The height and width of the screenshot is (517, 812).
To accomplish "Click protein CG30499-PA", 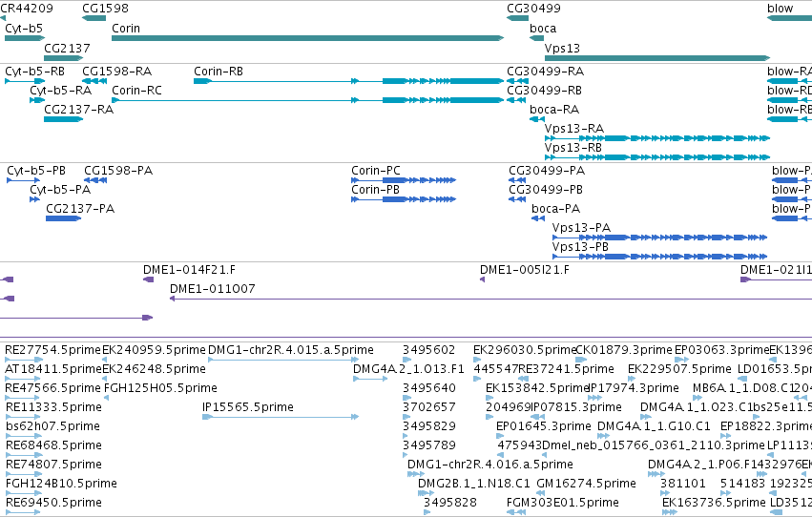I will [x=517, y=180].
